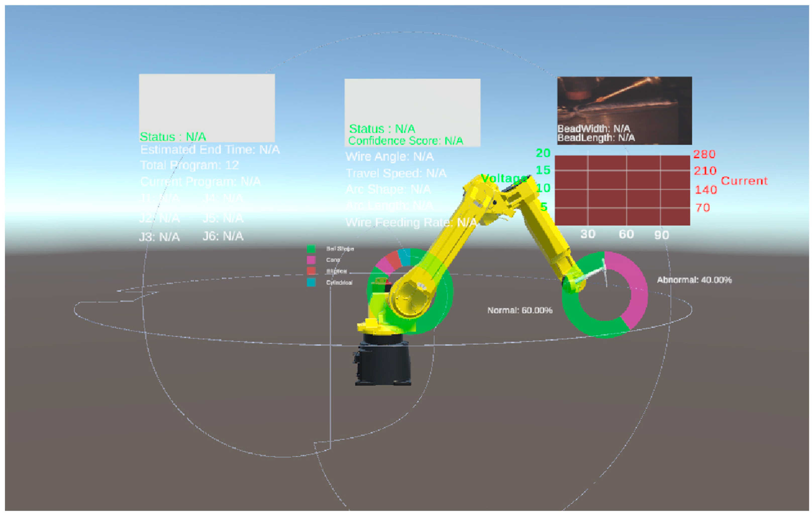Click the voltage-current chart area
This screenshot has height=516, width=812.
[622, 191]
